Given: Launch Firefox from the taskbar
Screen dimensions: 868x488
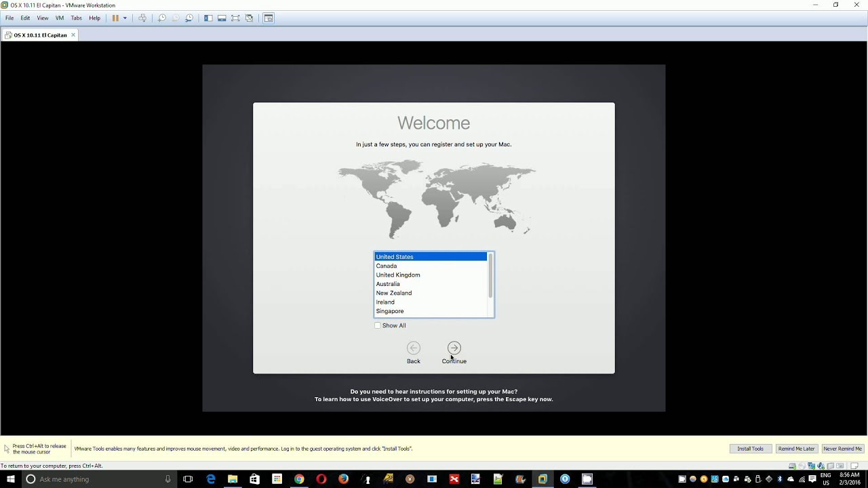Looking at the screenshot, I should pyautogui.click(x=343, y=479).
